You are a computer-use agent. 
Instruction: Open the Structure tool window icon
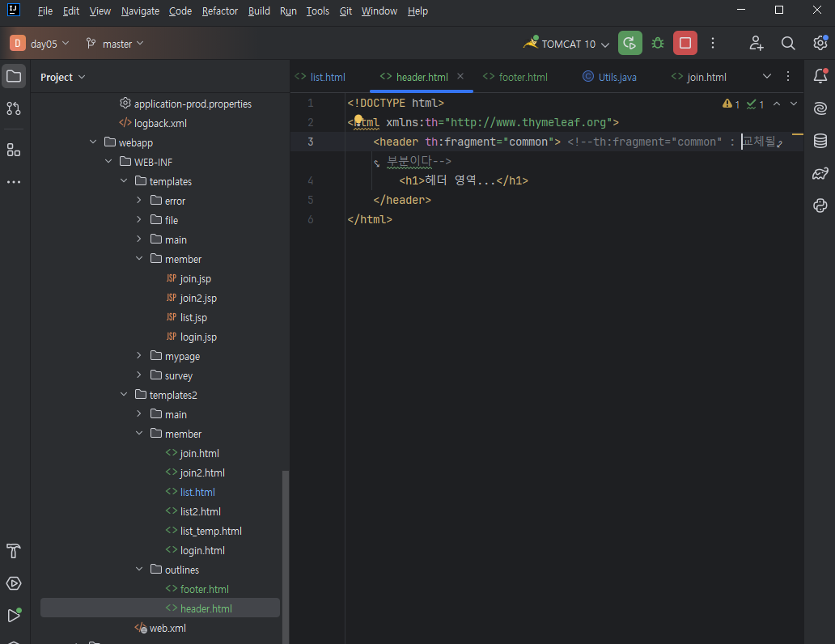click(x=14, y=150)
